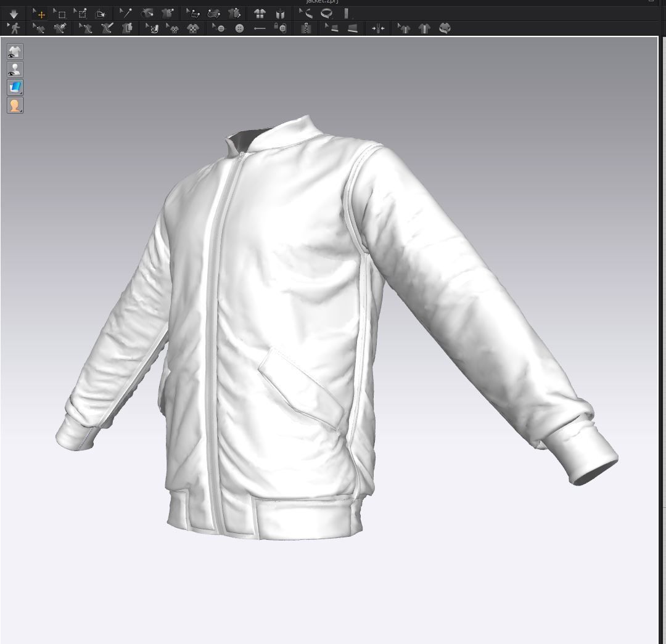Viewport: 666px width, 644px height.
Task: Toggle avatar visibility mannequin-eye icon in viewport
Action: 15,70
